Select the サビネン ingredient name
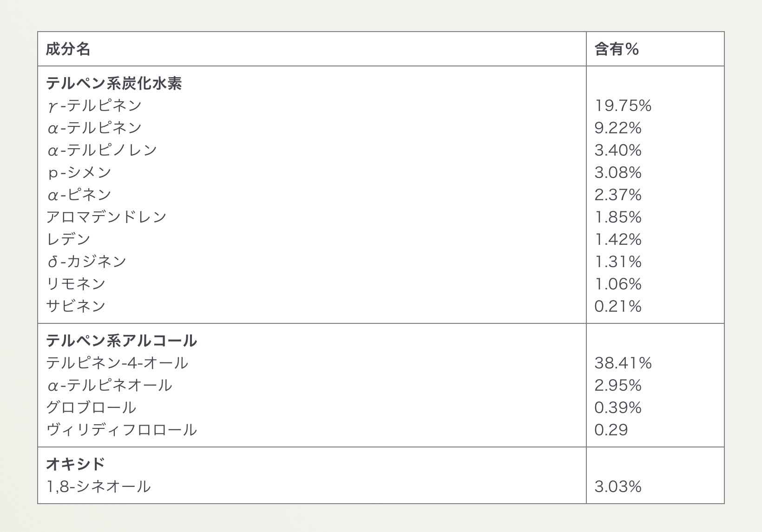The height and width of the screenshot is (532, 762). [76, 306]
